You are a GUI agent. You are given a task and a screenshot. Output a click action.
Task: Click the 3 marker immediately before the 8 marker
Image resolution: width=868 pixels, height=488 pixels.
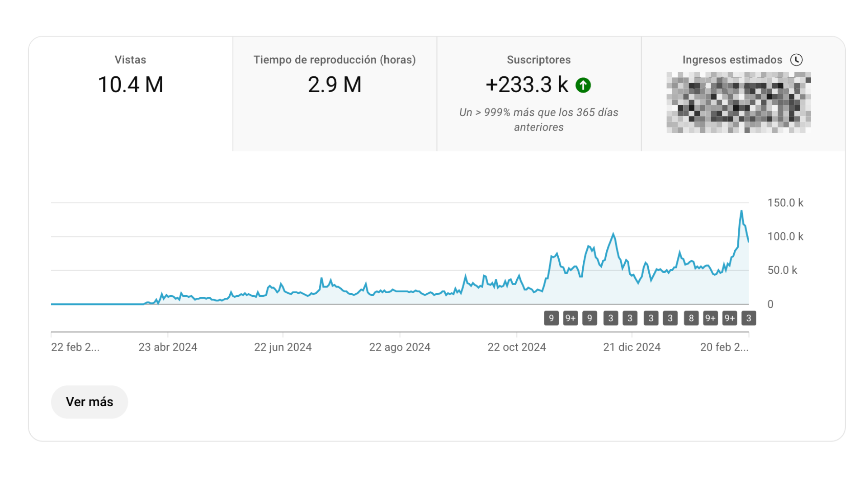(670, 318)
